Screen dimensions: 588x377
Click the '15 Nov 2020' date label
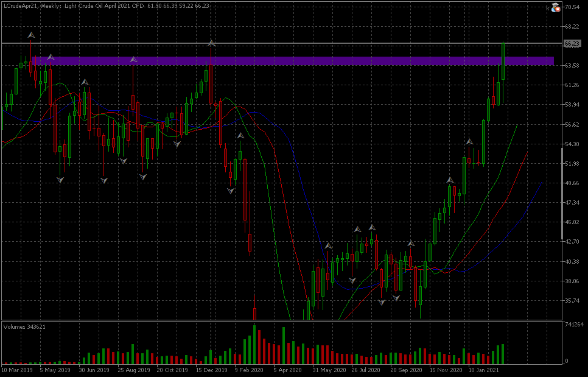[x=446, y=370]
